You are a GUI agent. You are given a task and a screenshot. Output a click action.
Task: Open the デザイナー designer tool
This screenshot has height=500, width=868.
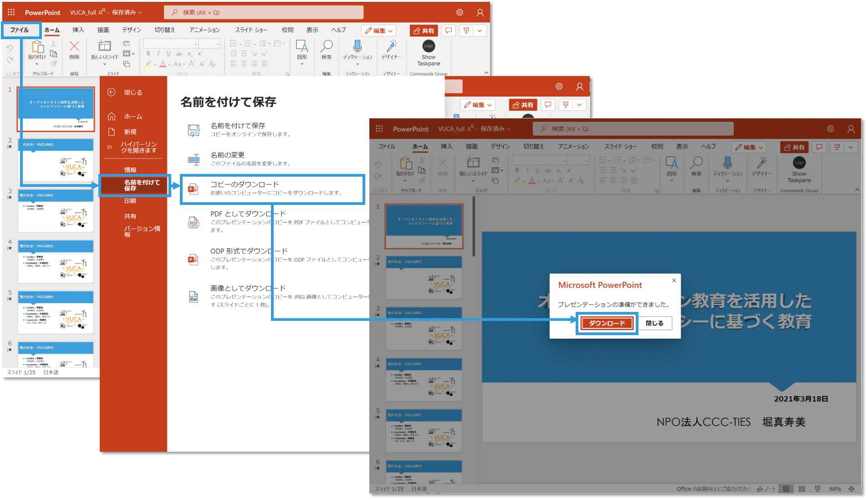click(391, 46)
